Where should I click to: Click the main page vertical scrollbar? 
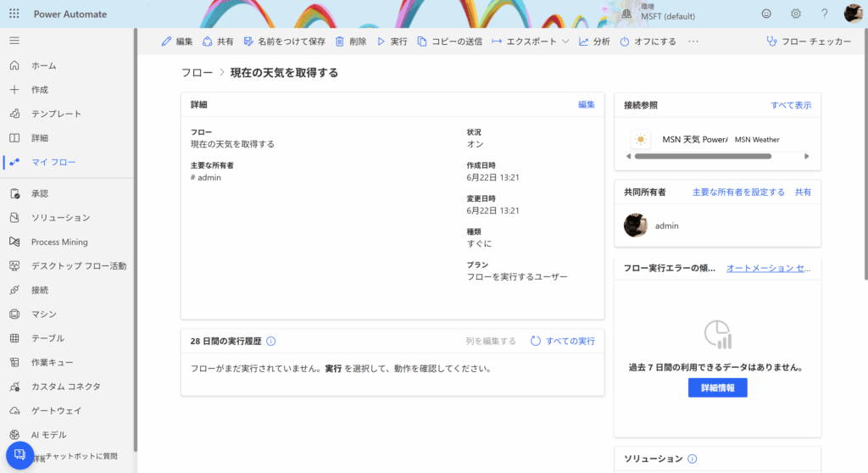[x=865, y=155]
